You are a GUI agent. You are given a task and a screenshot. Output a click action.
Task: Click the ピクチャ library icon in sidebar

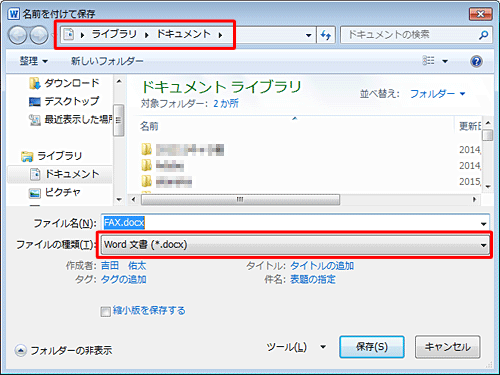35,193
